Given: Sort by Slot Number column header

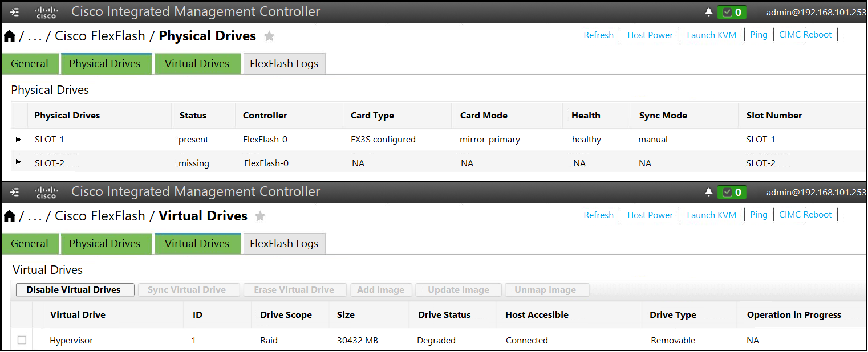Looking at the screenshot, I should point(774,116).
